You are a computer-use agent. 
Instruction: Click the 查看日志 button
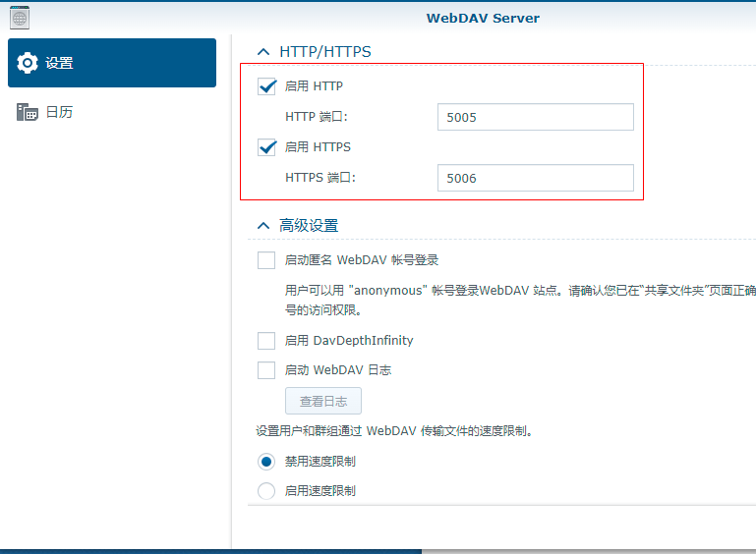[x=323, y=401]
